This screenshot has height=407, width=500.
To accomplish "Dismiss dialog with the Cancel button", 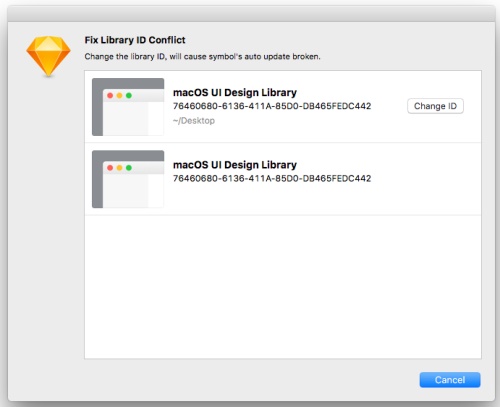I will pos(450,380).
